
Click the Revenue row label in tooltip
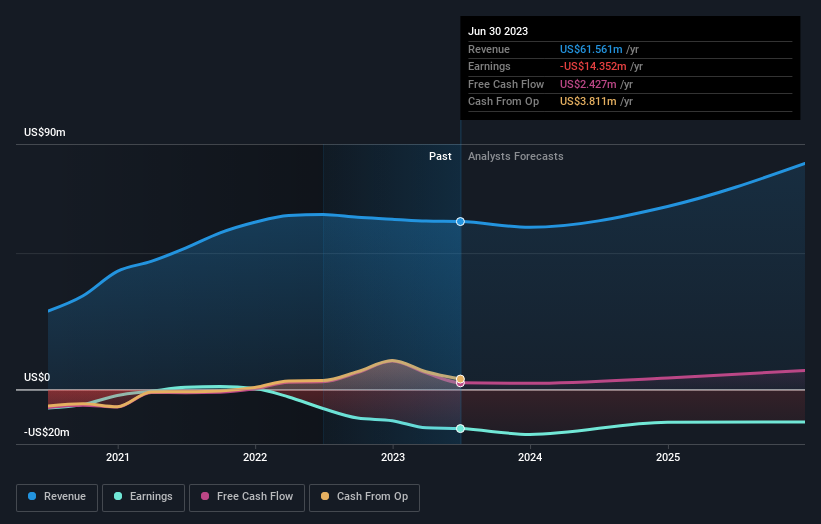[x=489, y=49]
